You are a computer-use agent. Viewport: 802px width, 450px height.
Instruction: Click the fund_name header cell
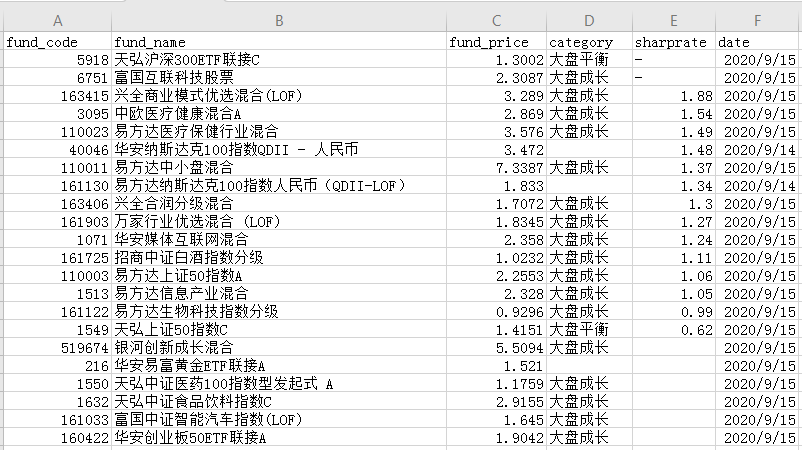point(279,41)
